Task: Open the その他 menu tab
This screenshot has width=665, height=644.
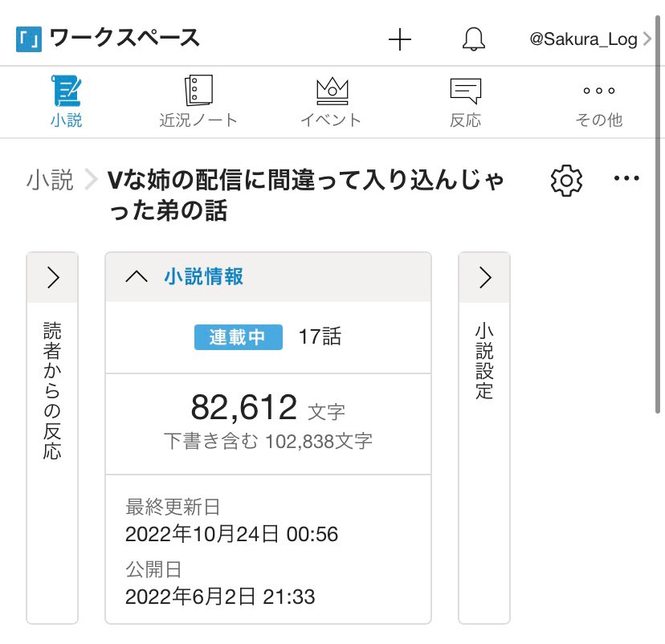Action: (598, 92)
